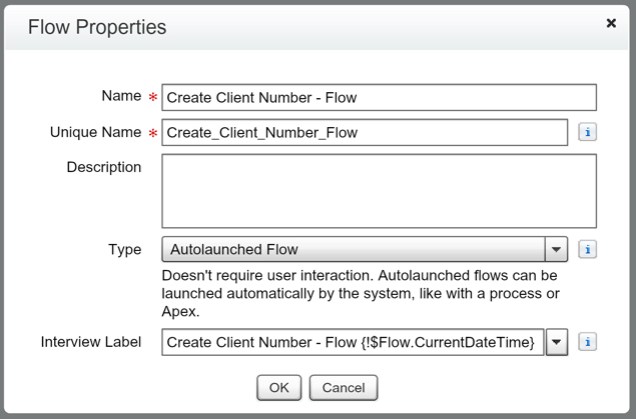The height and width of the screenshot is (419, 636).
Task: Click the info icon beside Unique Name
Action: pos(588,132)
